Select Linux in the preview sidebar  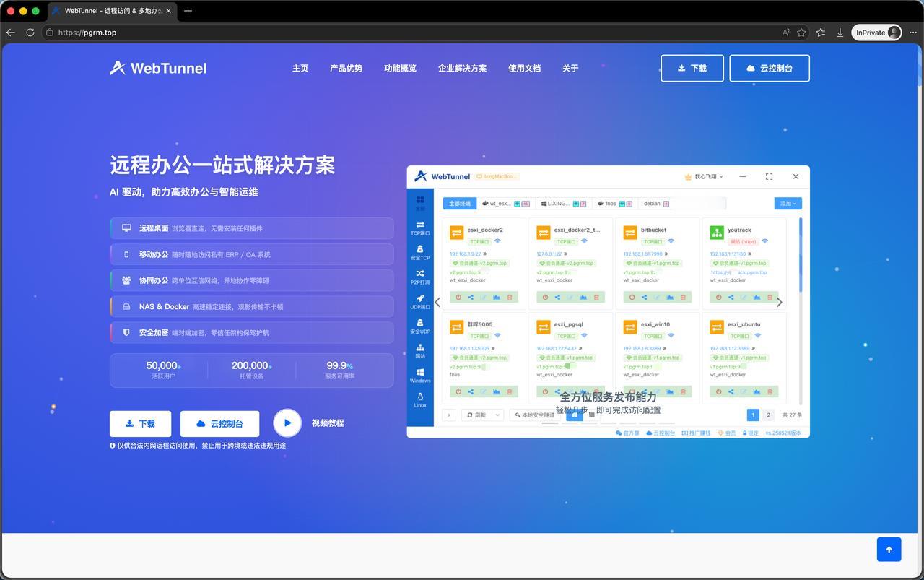[420, 400]
